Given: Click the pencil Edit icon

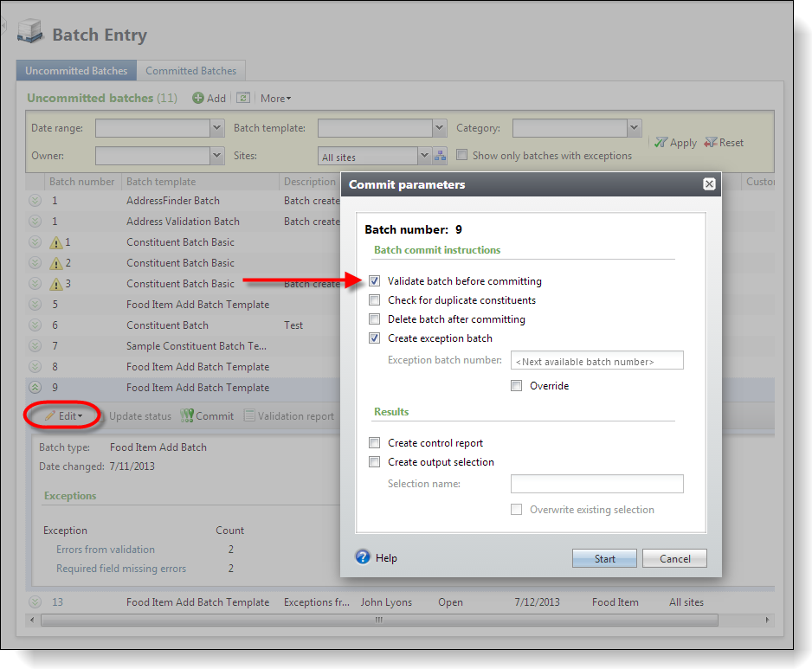Looking at the screenshot, I should [49, 415].
